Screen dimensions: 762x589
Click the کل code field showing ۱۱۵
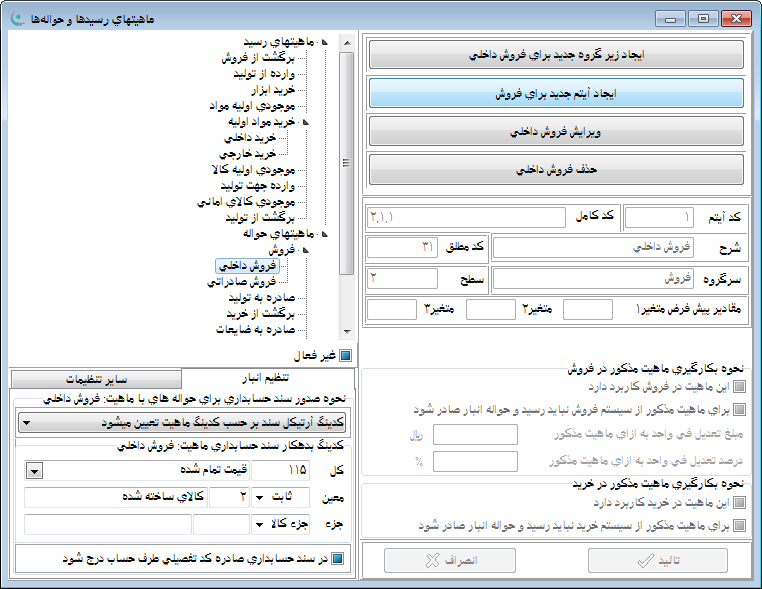[280, 470]
